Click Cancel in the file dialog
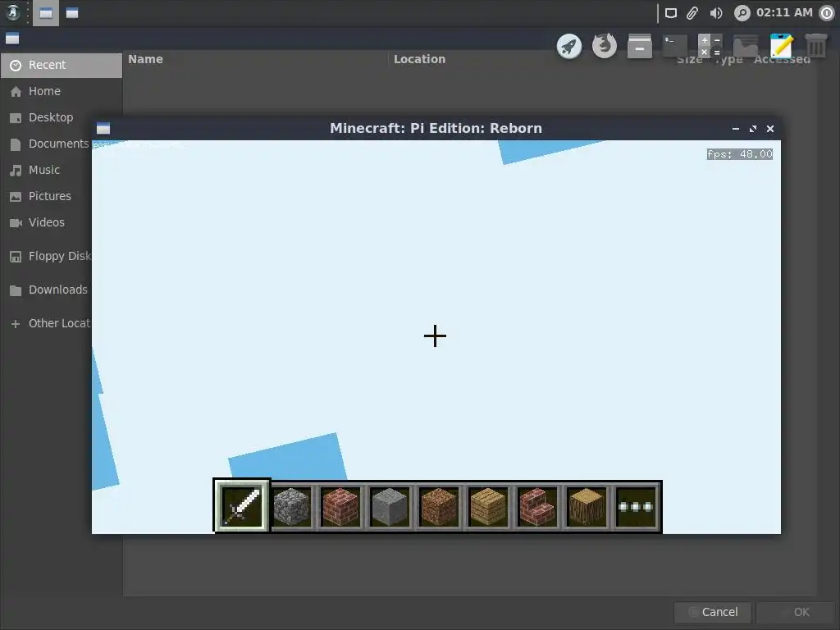Viewport: 840px width, 630px height. [713, 612]
